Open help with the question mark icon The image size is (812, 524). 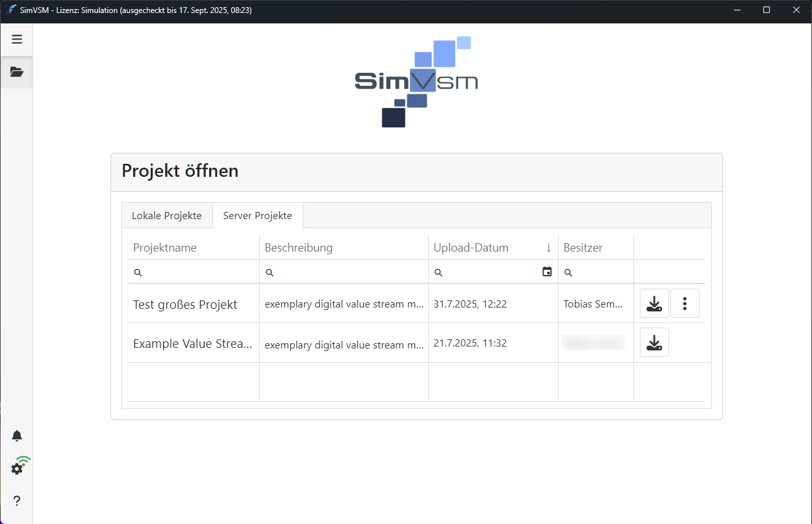(17, 501)
